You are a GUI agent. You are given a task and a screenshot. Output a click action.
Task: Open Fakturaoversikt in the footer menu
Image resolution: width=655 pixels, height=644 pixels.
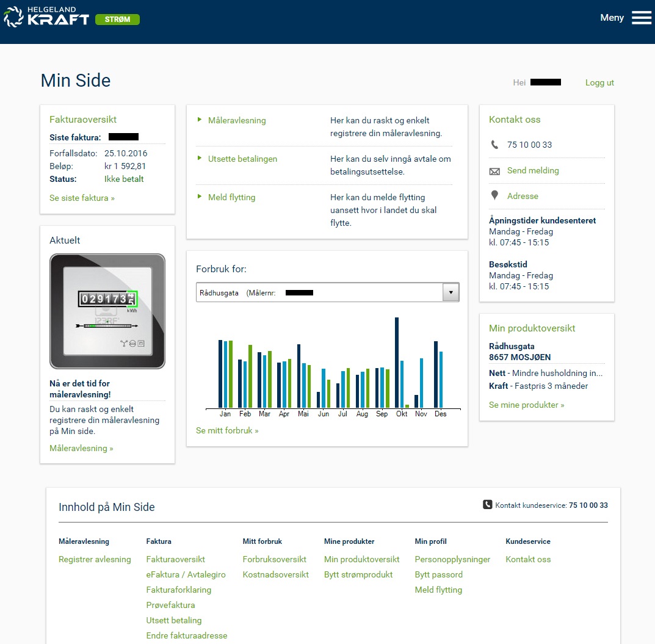point(175,559)
